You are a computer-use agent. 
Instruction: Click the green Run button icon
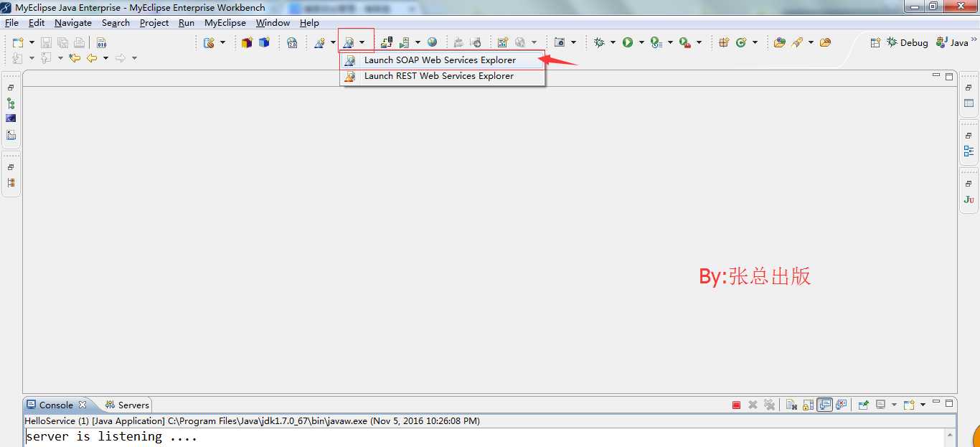coord(628,42)
